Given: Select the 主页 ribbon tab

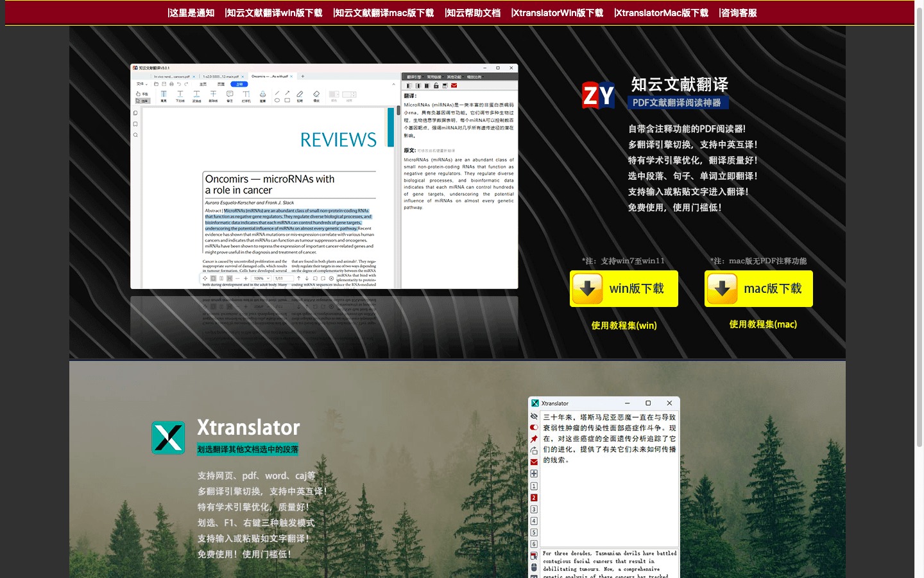Looking at the screenshot, I should click(x=203, y=84).
